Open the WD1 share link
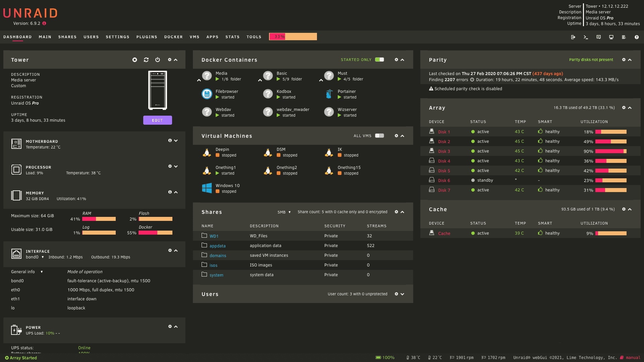This screenshot has width=644, height=362. pos(214,236)
